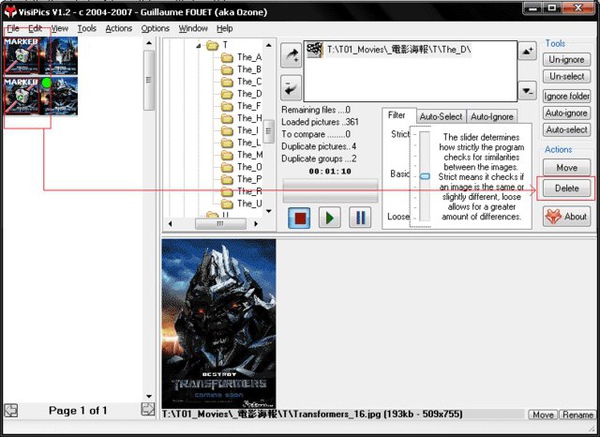Select the The_U folder
The image size is (600, 437).
pyautogui.click(x=241, y=204)
